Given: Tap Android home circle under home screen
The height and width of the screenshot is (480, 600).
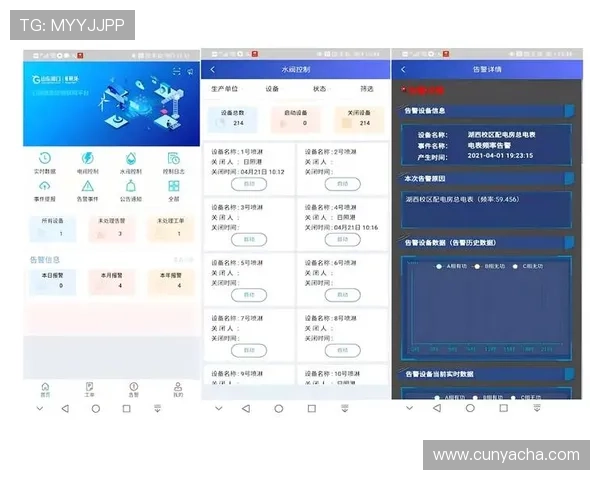Looking at the screenshot, I should pyautogui.click(x=96, y=408).
